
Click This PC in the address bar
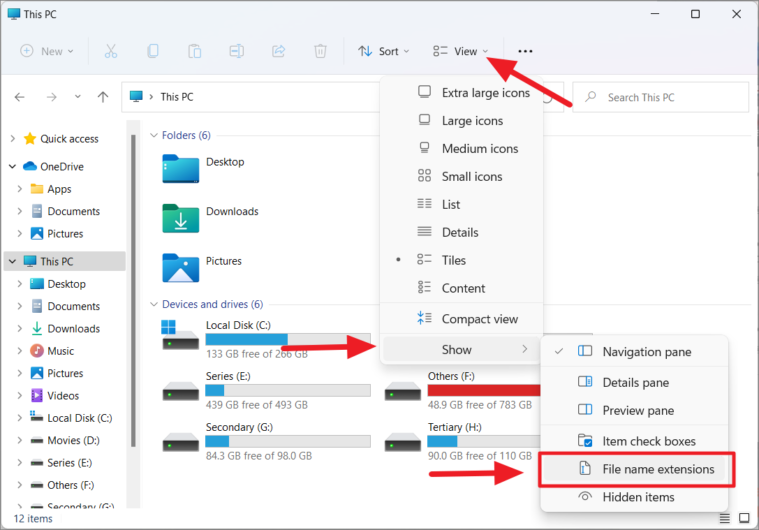pos(177,97)
